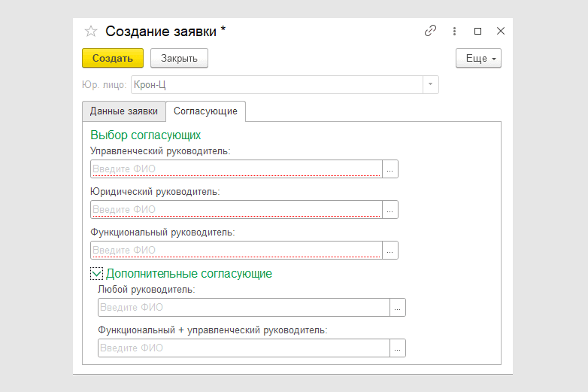Open selection for Управленческий руководитель ellipsis button
Screen dimensions: 588x392
click(390, 169)
